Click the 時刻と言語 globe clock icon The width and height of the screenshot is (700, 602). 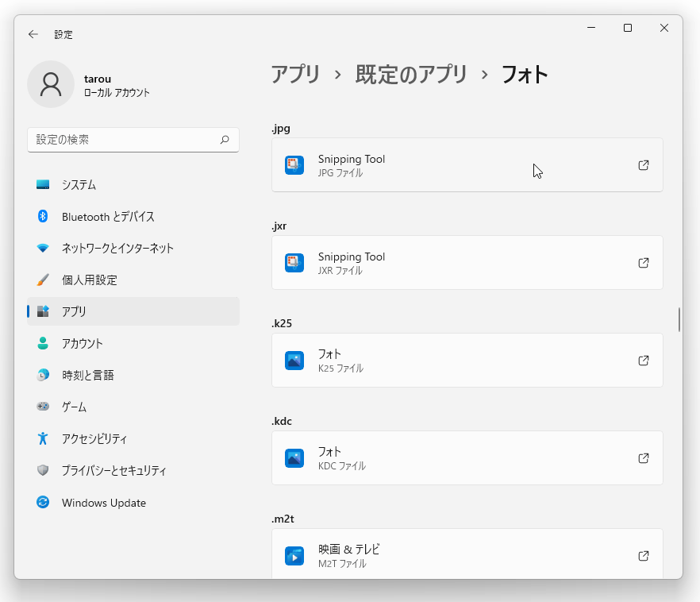[x=43, y=375]
